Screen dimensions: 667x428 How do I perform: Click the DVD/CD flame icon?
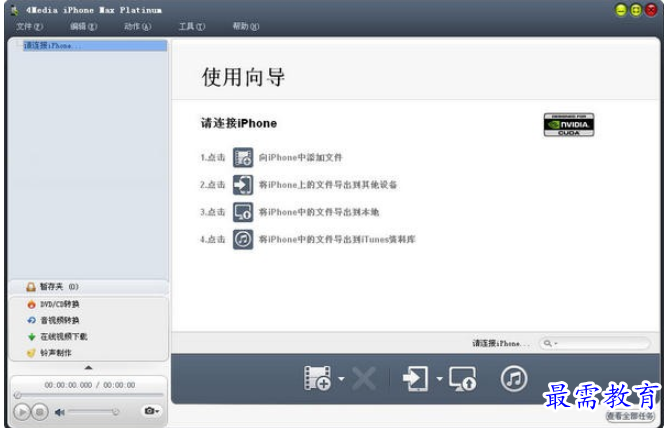31,304
